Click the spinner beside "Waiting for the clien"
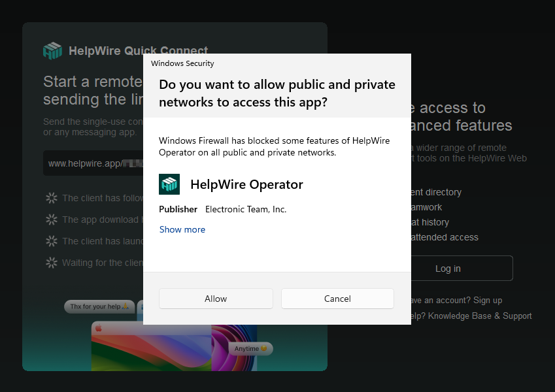 click(52, 263)
